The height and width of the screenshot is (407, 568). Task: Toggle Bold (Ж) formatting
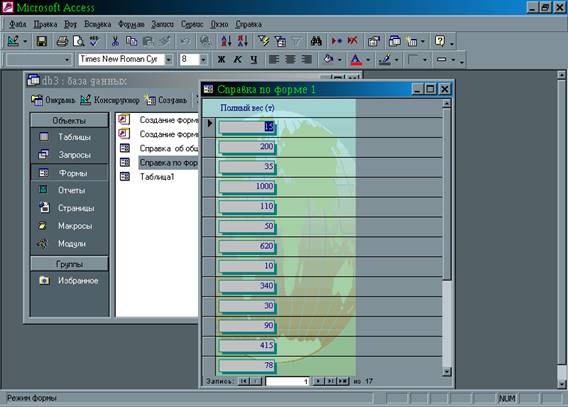[x=221, y=60]
